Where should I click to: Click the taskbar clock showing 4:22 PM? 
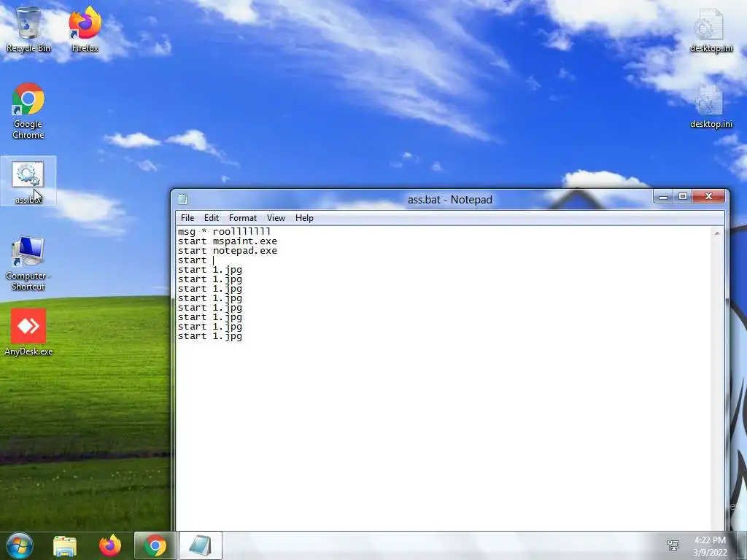[x=710, y=545]
